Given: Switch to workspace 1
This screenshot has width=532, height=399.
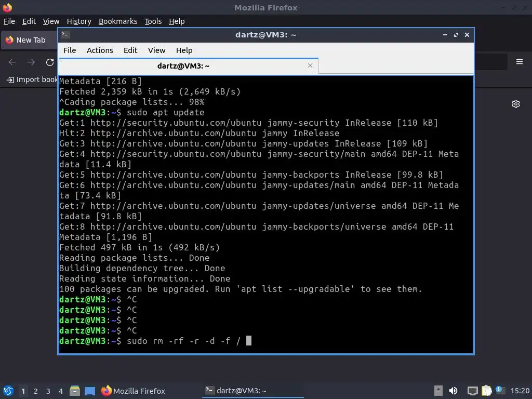Looking at the screenshot, I should pyautogui.click(x=23, y=391).
